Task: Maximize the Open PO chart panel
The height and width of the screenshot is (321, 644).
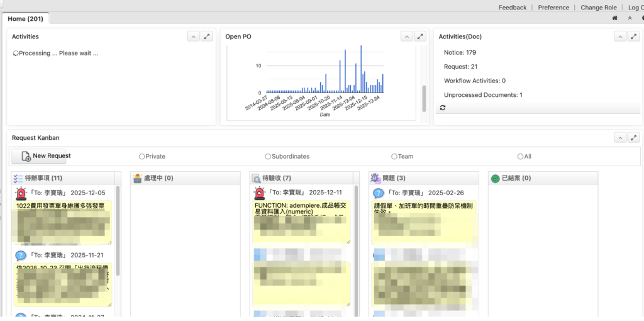Action: [420, 37]
